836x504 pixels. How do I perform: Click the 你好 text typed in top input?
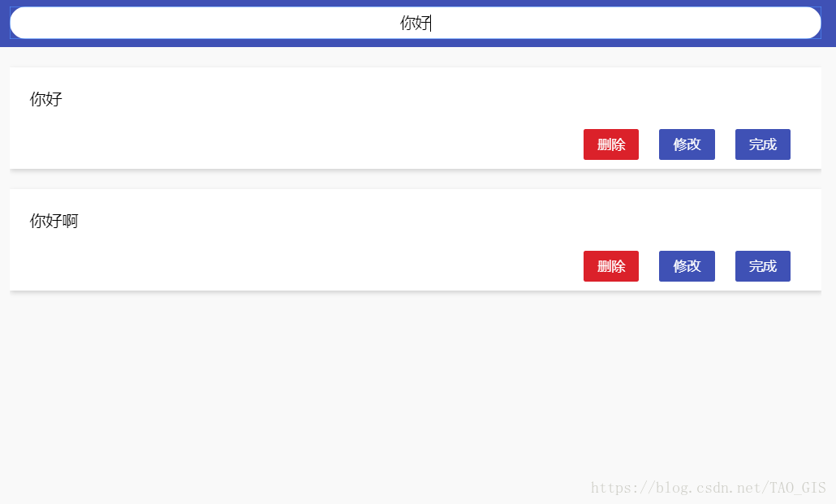pyautogui.click(x=415, y=24)
